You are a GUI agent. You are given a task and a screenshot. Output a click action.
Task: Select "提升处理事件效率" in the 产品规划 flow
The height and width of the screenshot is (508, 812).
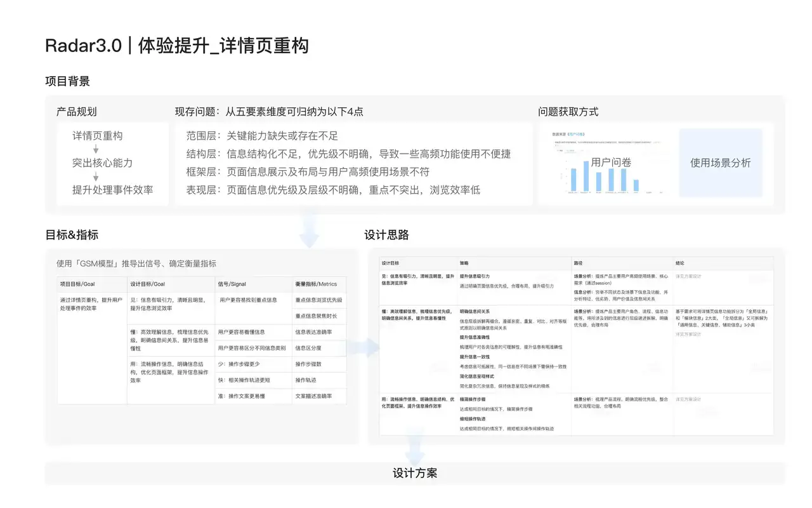coord(112,190)
